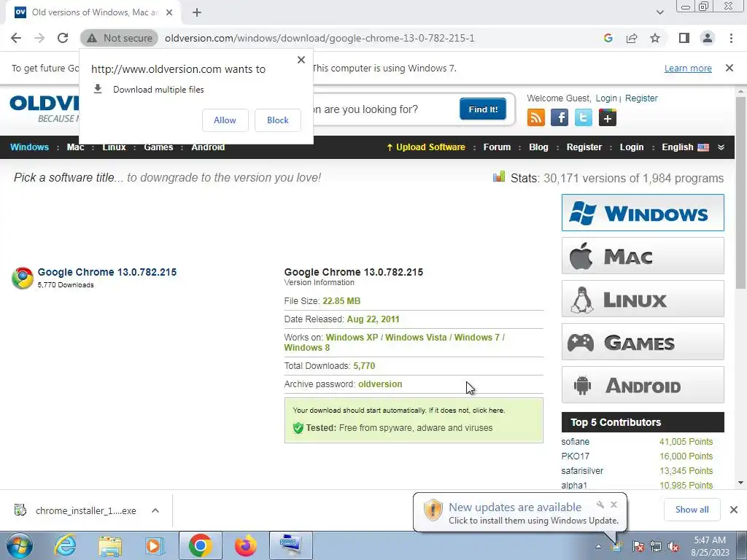
Task: Open Google Chrome 13.0.782.215 title link
Action: coord(107,272)
